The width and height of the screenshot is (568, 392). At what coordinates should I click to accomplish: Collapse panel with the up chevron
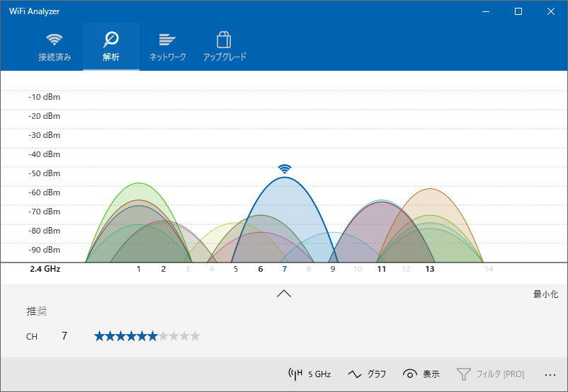tap(284, 294)
